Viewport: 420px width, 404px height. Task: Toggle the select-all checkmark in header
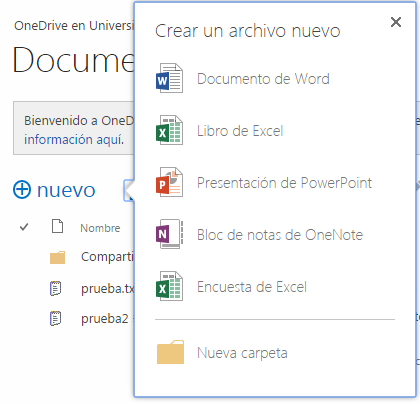[24, 227]
